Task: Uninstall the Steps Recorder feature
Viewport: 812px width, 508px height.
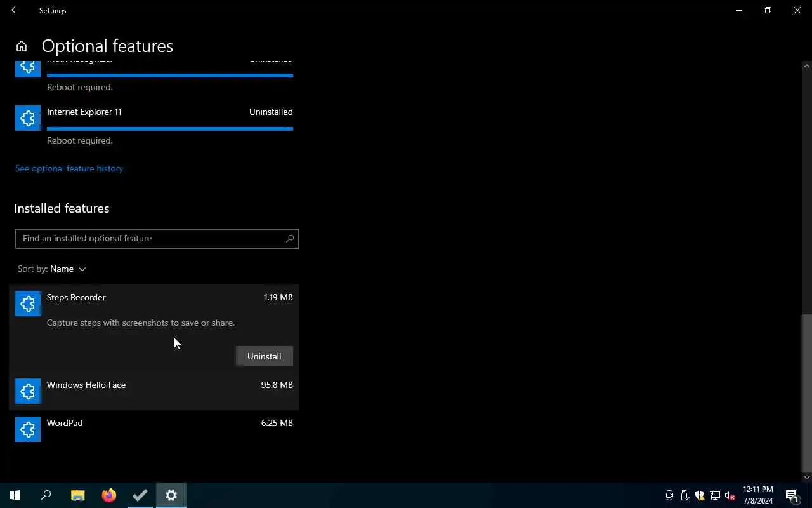Action: 265,356
